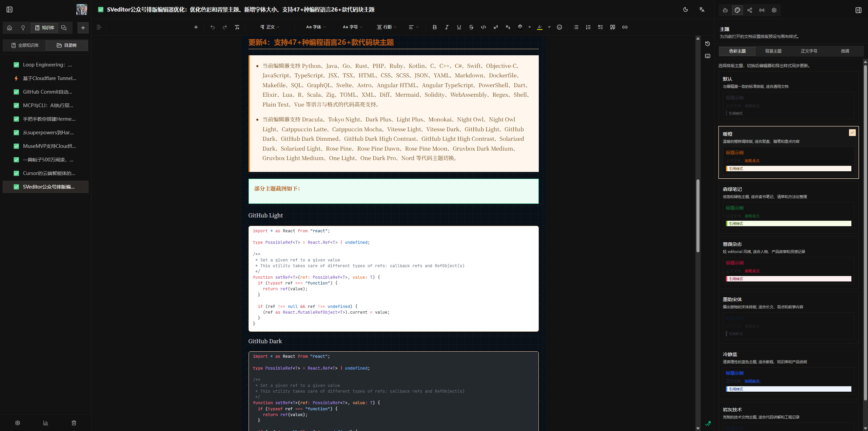Redo the last edit
The width and height of the screenshot is (868, 431).
pyautogui.click(x=225, y=27)
